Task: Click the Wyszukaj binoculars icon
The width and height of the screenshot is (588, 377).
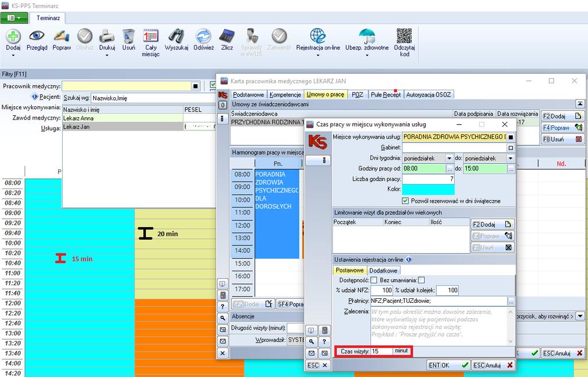Action: pyautogui.click(x=176, y=36)
